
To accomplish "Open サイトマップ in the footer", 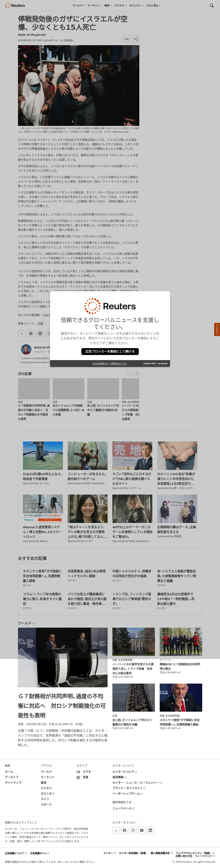I will click(13, 782).
